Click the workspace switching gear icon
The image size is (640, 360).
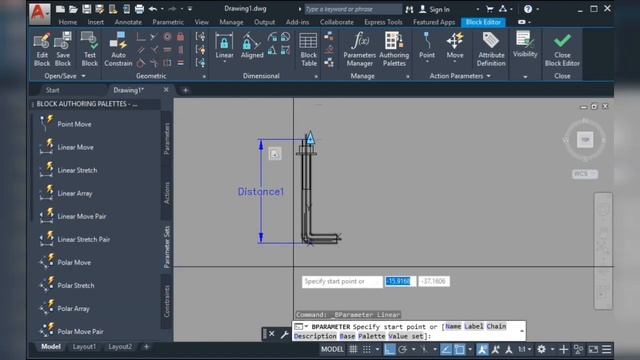(541, 349)
